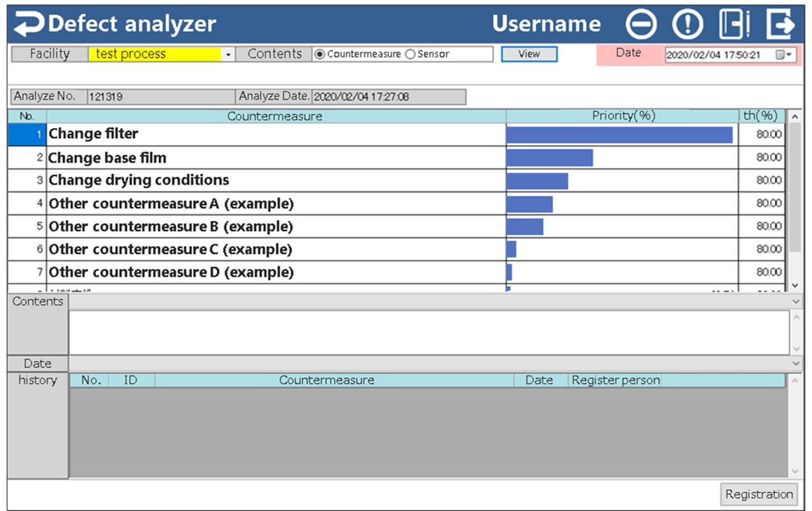Click the exclamation alert icon in header
This screenshot has width=812, height=511.
688,24
